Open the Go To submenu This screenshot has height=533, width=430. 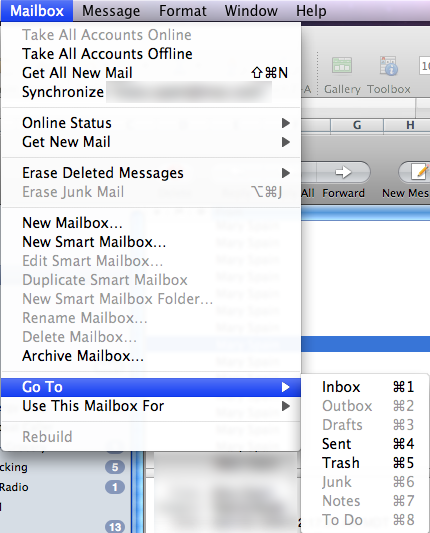(151, 387)
